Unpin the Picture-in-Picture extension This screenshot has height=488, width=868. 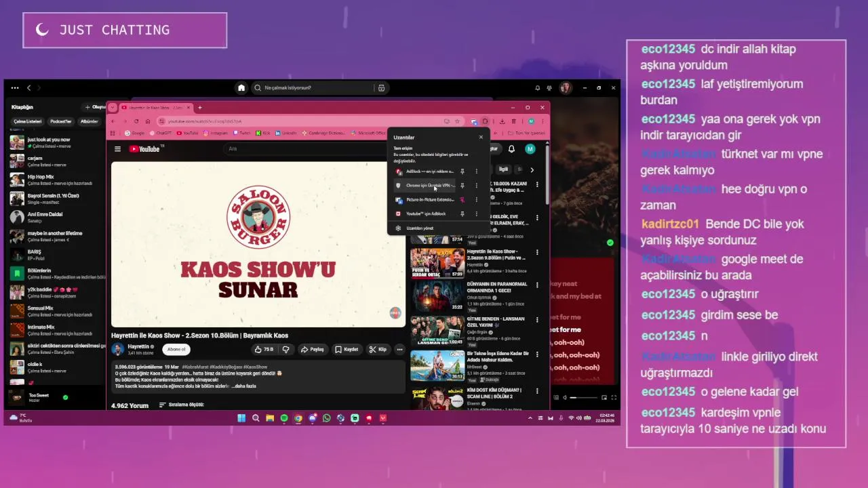[x=462, y=200]
